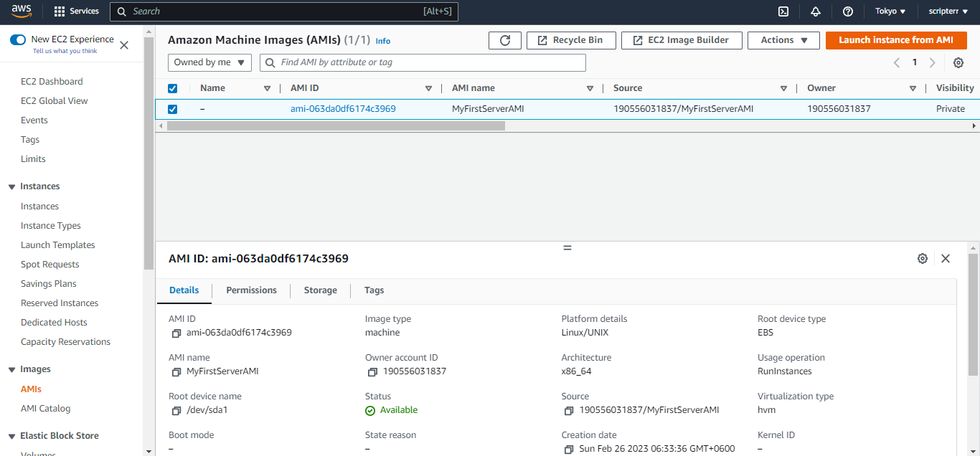Collapse the Images sidebar section
980x456 pixels.
[x=11, y=369]
